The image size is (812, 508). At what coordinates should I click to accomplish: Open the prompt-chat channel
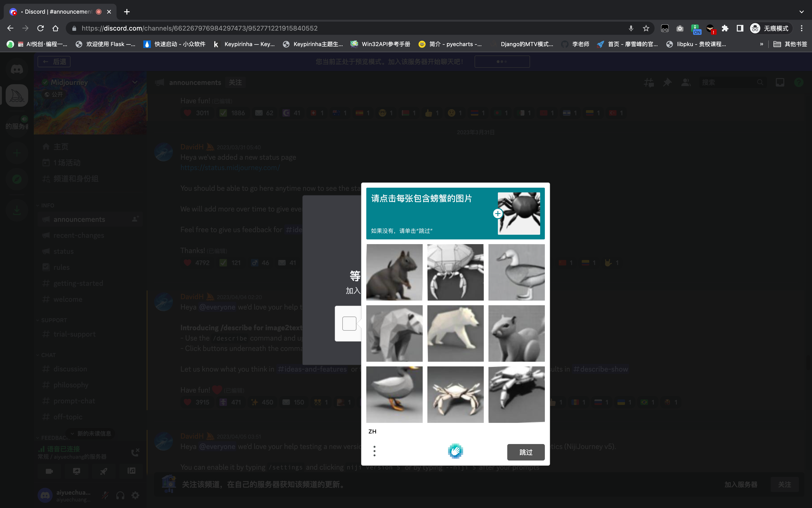pyautogui.click(x=90, y=401)
